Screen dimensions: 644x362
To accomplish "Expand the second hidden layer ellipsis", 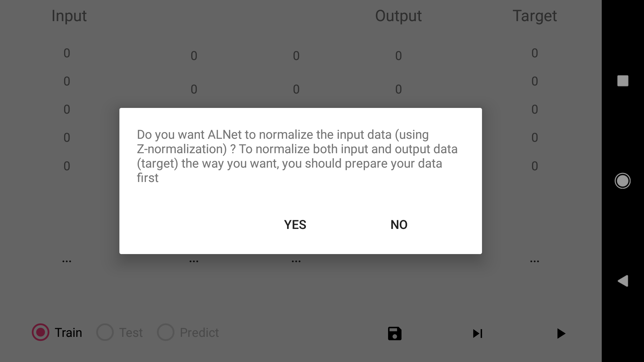I will click(296, 261).
